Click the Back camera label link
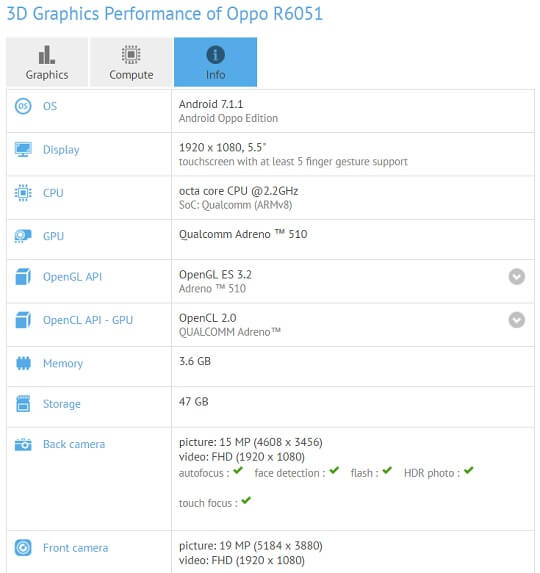Image resolution: width=540 pixels, height=573 pixels. point(74,444)
